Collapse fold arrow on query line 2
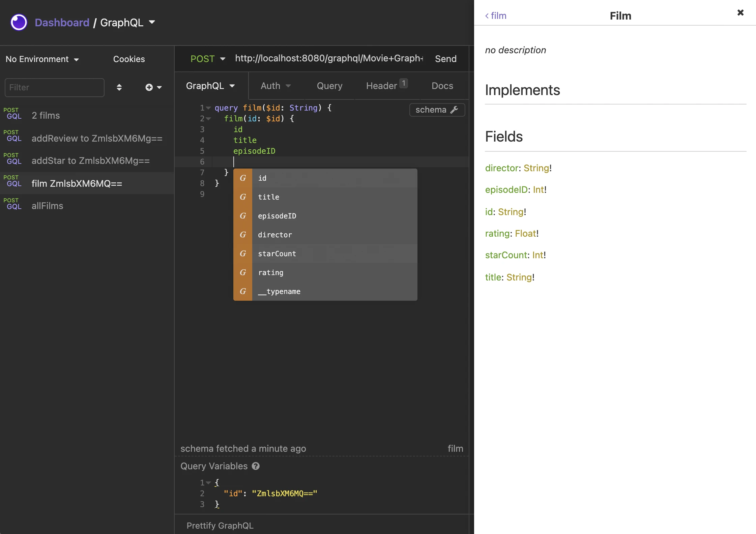 coord(208,119)
